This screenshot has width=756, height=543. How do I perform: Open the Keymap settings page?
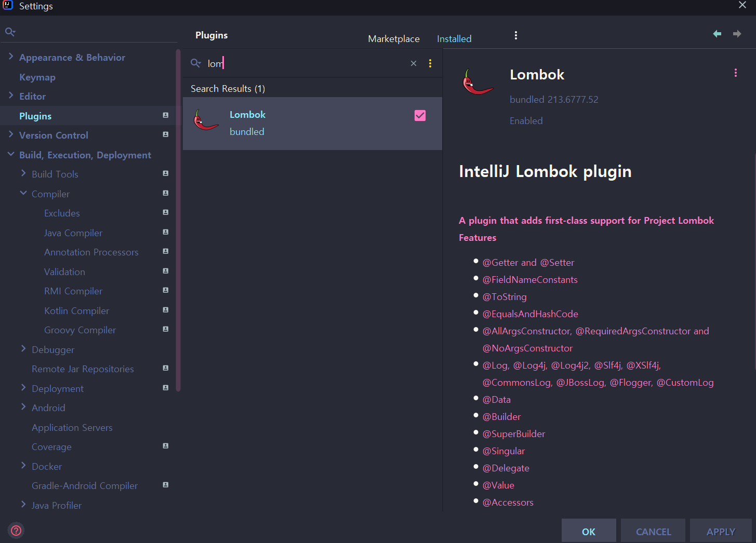[x=37, y=77]
